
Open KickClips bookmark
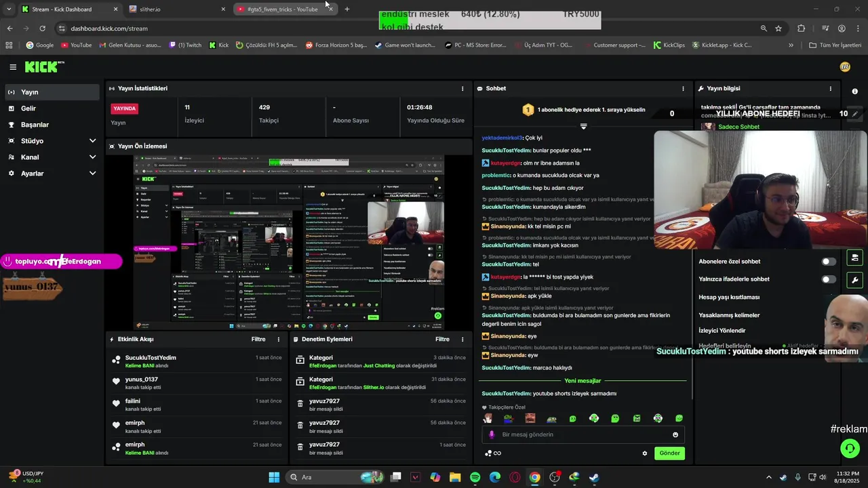click(669, 45)
